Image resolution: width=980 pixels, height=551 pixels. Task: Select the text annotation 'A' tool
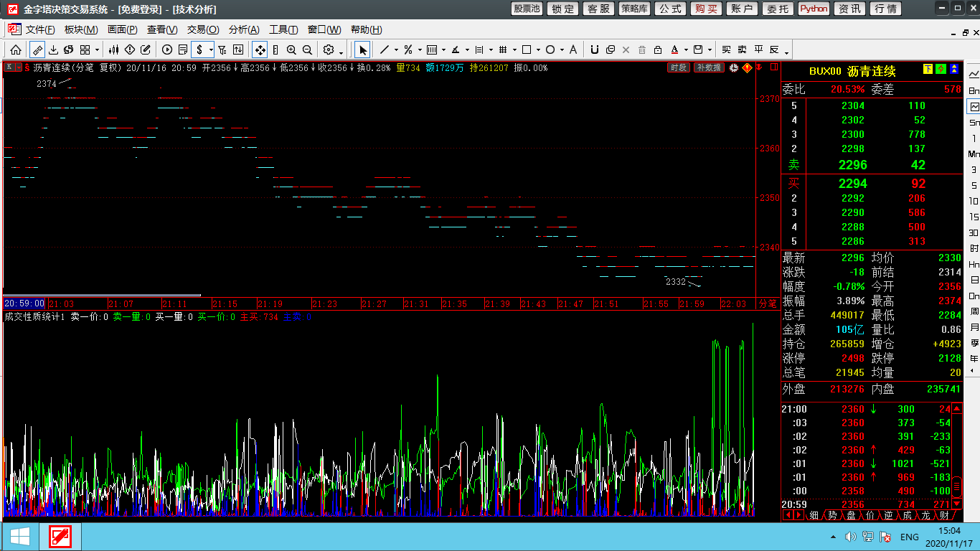tap(573, 50)
